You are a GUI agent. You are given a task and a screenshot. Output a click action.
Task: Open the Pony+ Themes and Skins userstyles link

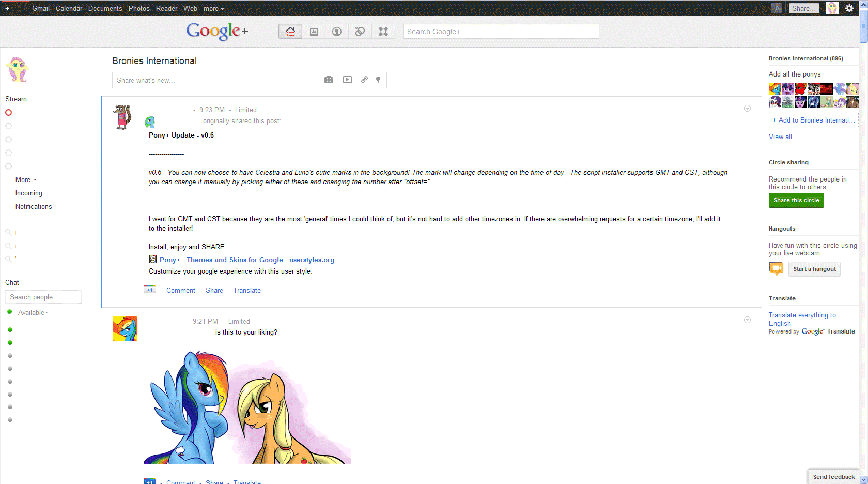(x=247, y=260)
